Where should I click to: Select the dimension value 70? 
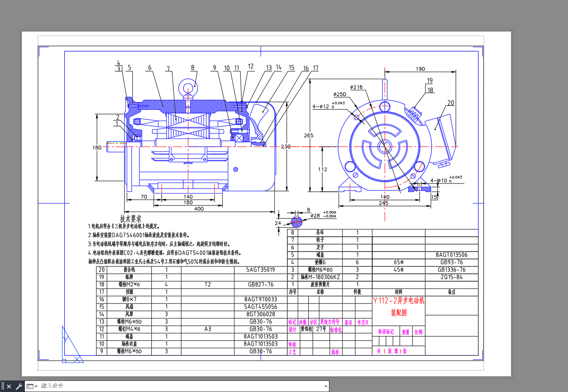click(x=144, y=197)
